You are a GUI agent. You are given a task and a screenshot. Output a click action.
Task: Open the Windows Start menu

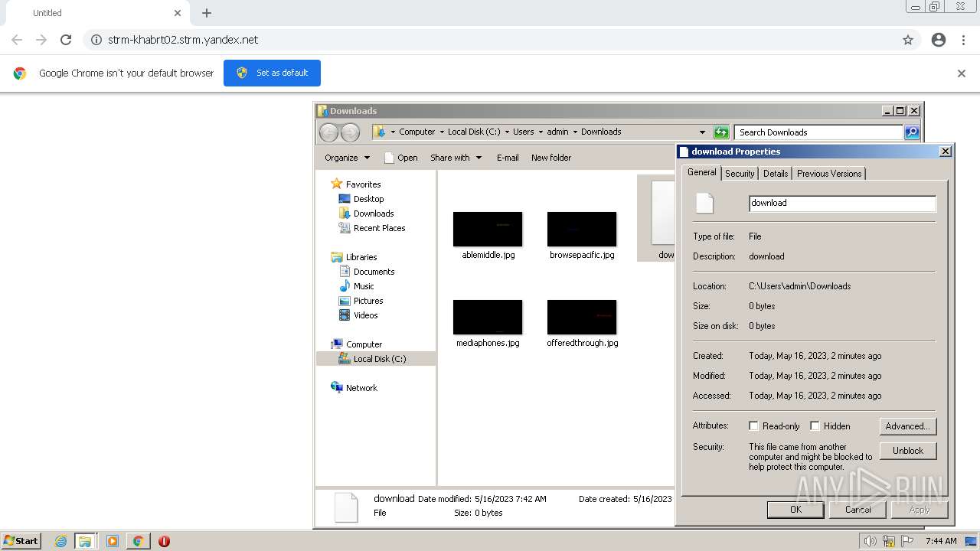click(x=21, y=541)
